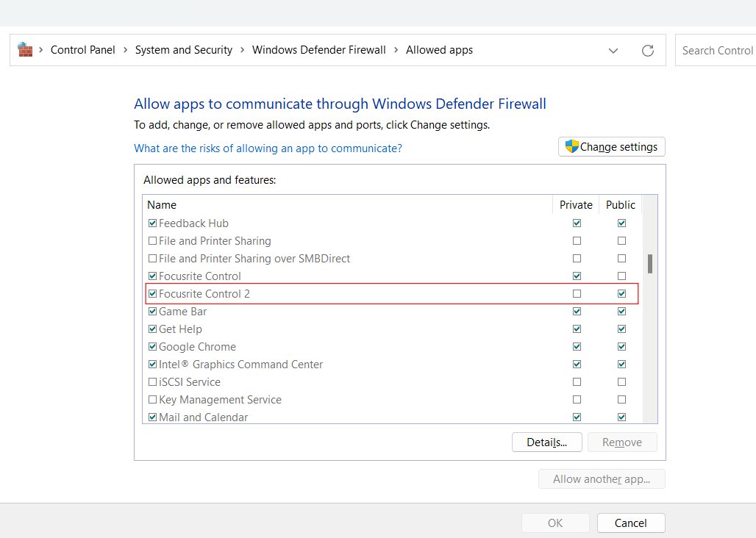
Task: Click the Change settings button
Action: [611, 146]
